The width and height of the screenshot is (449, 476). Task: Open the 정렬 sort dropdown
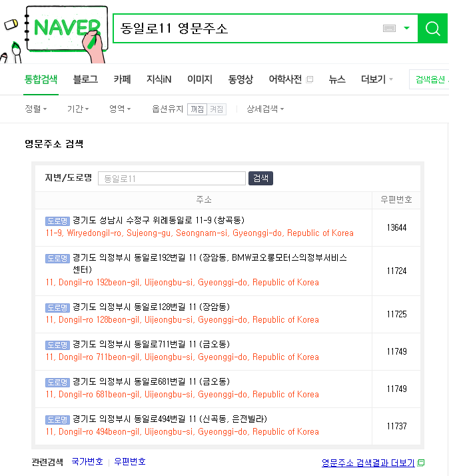tap(36, 109)
